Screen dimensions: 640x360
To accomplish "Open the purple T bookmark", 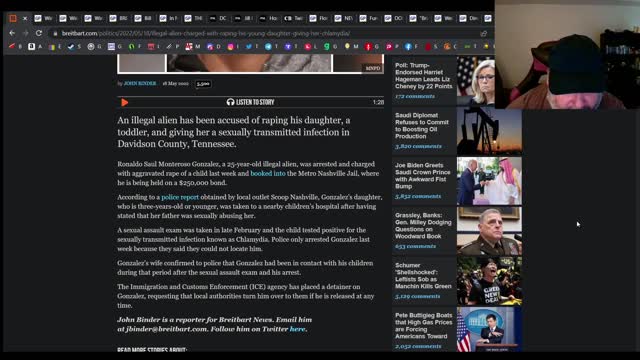I will click(x=288, y=47).
